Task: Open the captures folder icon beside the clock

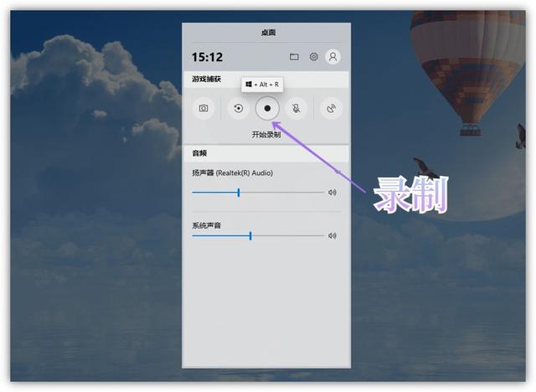Action: click(294, 57)
